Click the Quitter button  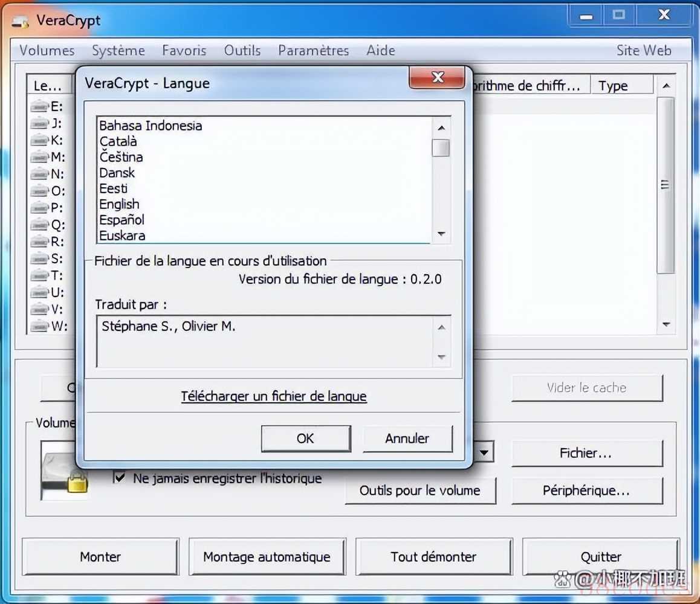(x=601, y=557)
